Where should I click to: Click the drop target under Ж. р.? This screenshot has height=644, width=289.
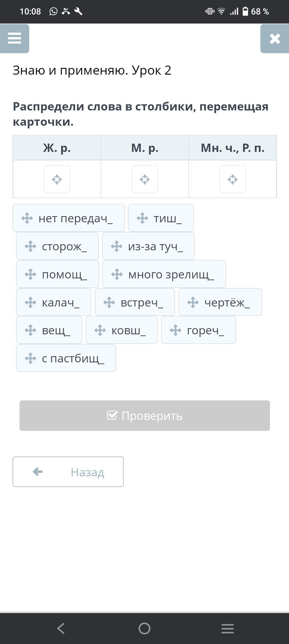pos(57,179)
